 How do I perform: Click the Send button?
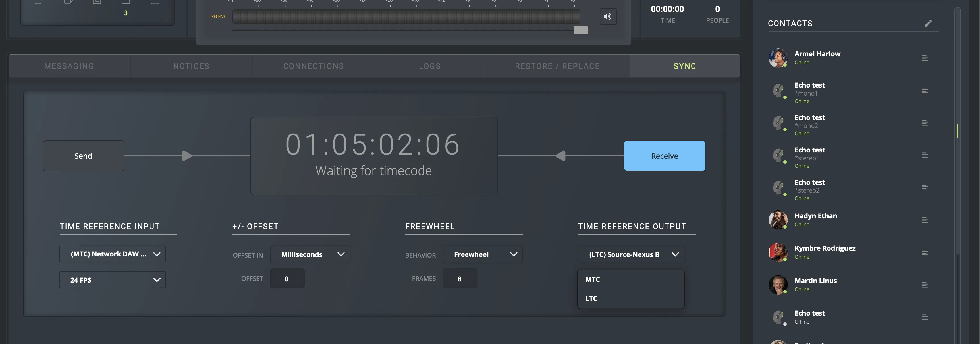83,156
